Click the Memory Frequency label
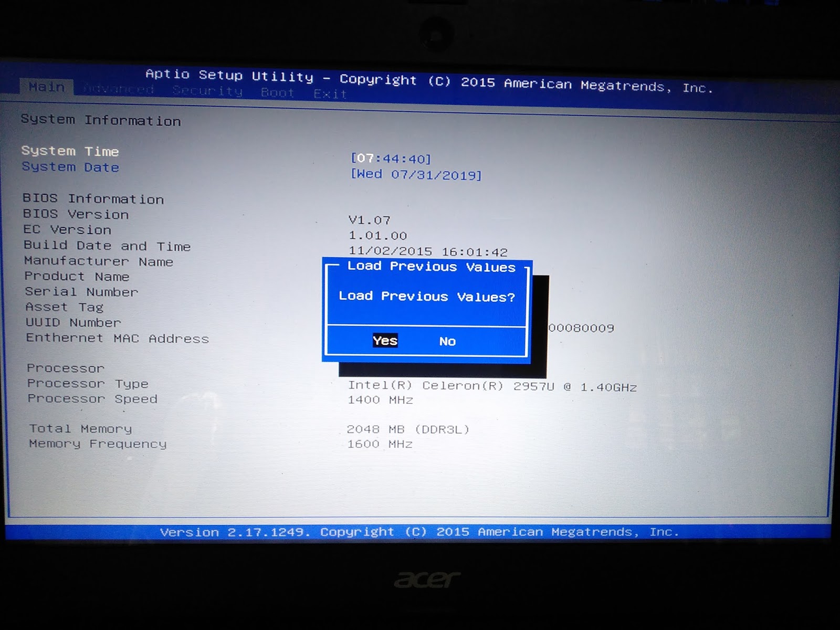 click(x=98, y=444)
